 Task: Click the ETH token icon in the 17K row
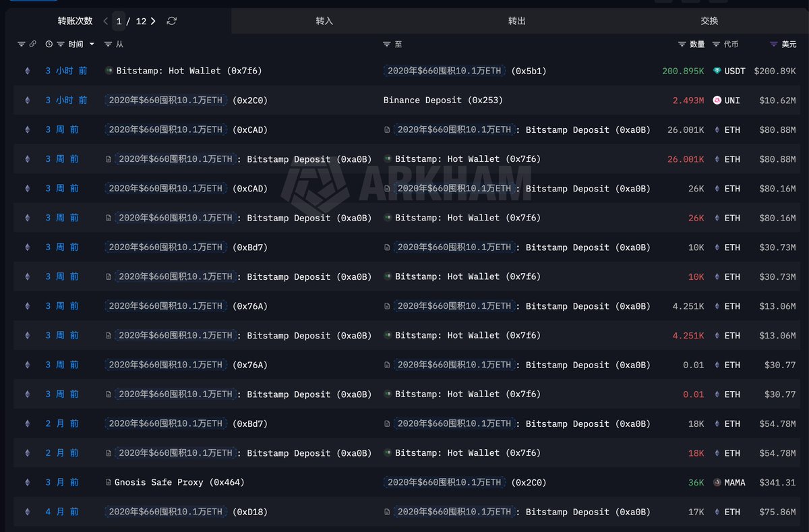[x=717, y=512]
